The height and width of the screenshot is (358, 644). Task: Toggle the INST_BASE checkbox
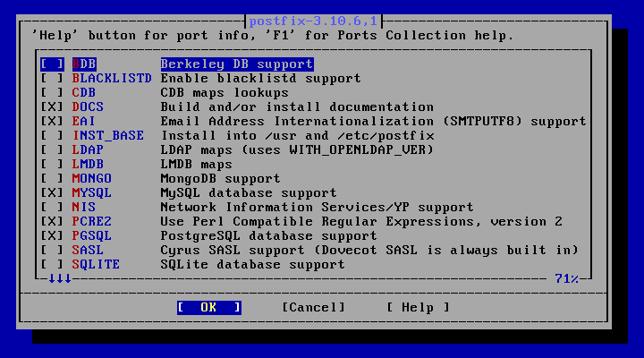tap(52, 136)
